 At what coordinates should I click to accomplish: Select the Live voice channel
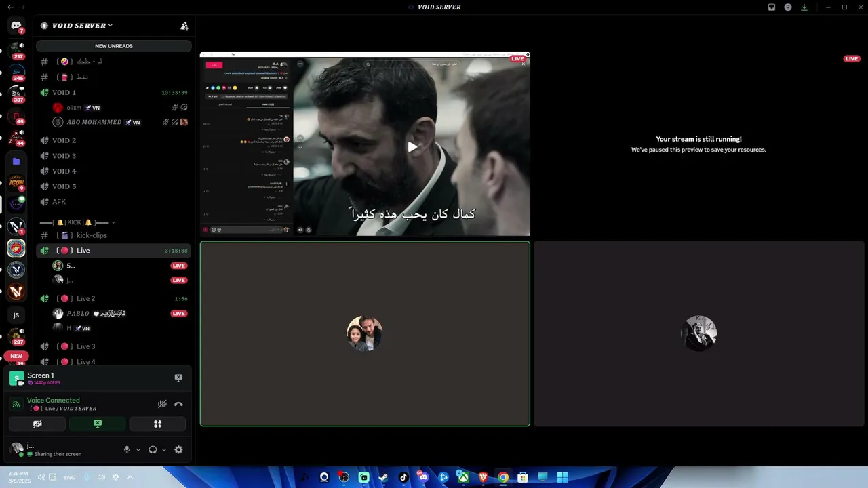coord(113,251)
